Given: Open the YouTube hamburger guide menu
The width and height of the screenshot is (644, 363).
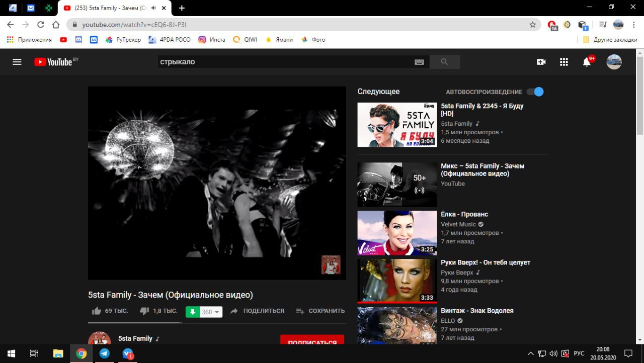Looking at the screenshot, I should (17, 62).
